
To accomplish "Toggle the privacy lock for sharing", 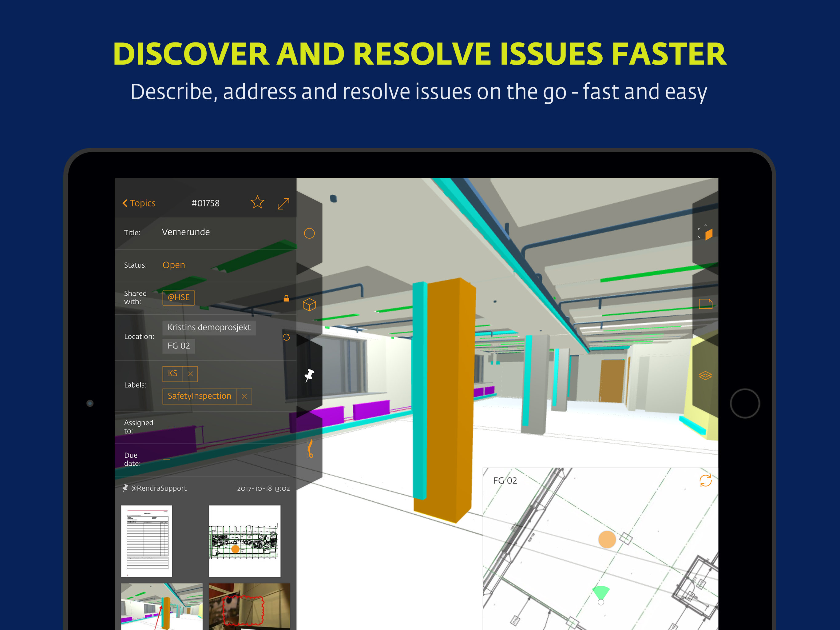I will [x=286, y=298].
